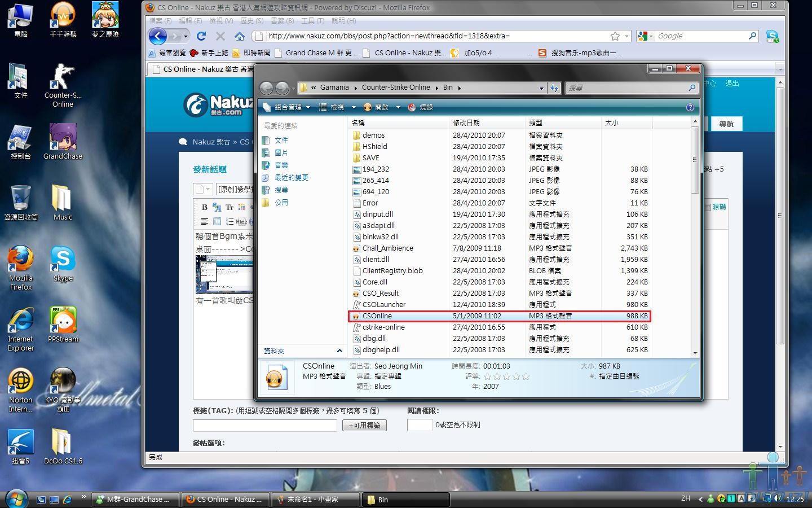Set the fifth rating star for CSOnline
812x508 pixels.
[x=526, y=376]
